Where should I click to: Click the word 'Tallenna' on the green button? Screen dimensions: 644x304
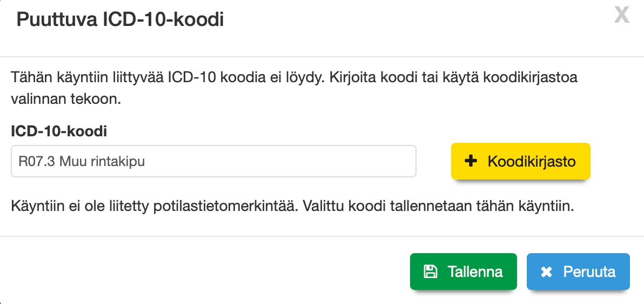(x=475, y=272)
